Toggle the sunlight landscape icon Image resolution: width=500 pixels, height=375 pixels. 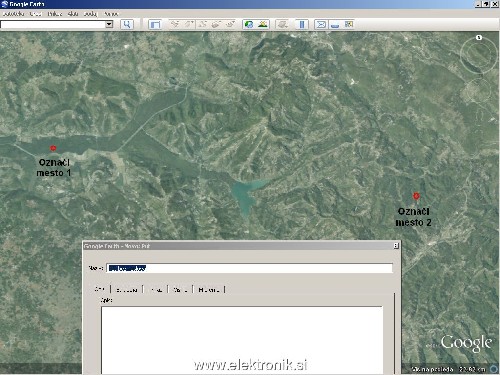pyautogui.click(x=263, y=24)
